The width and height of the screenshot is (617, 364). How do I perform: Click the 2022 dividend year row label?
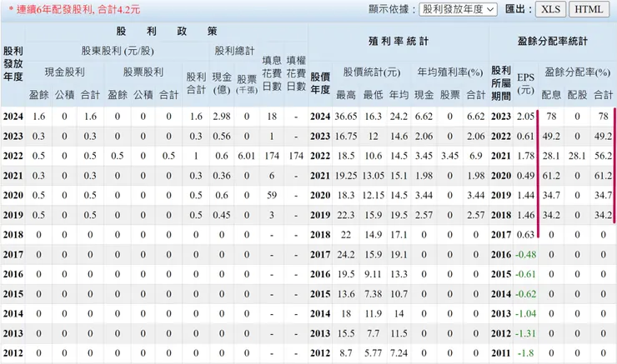[x=13, y=156]
